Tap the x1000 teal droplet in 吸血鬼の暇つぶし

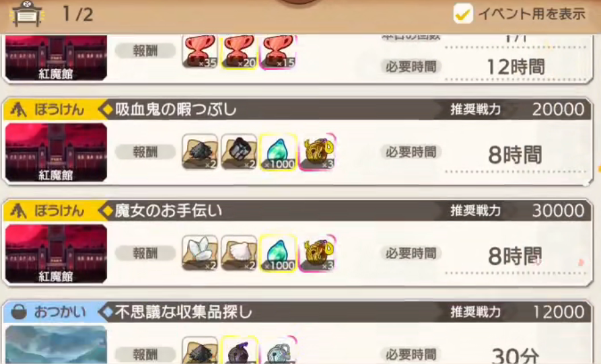(x=278, y=152)
